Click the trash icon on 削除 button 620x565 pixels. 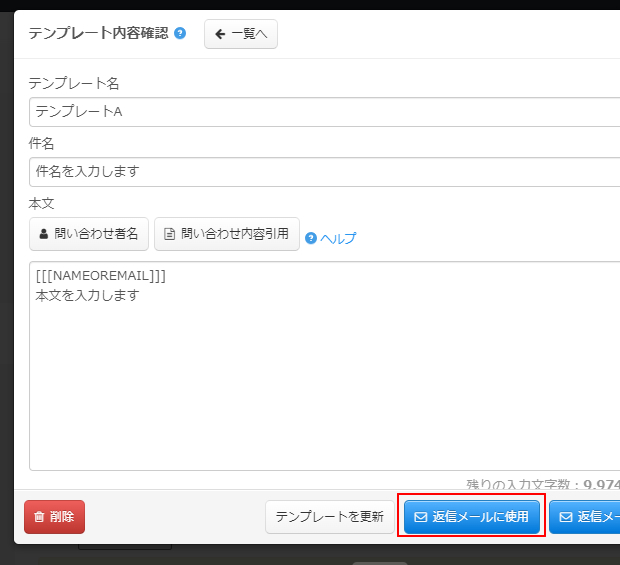39,517
